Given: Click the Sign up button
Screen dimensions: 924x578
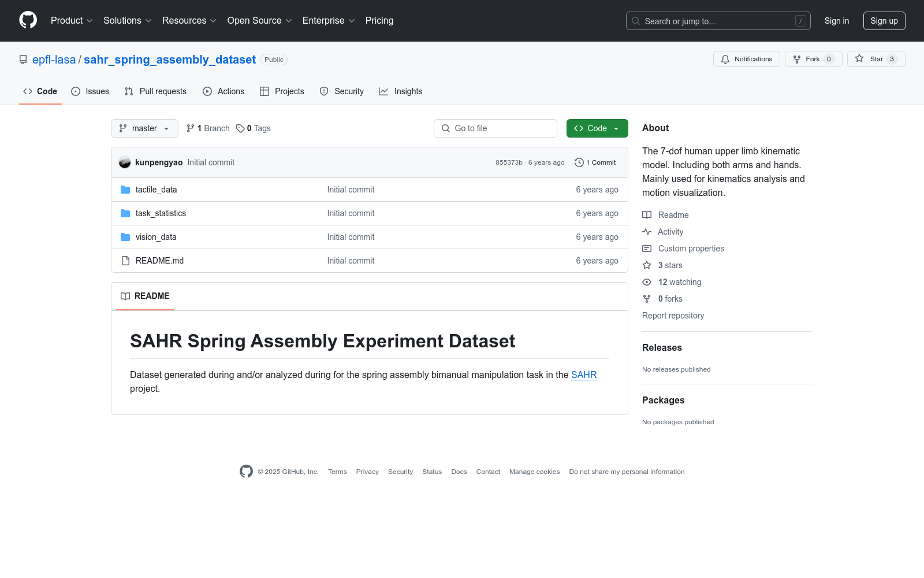Looking at the screenshot, I should point(884,21).
